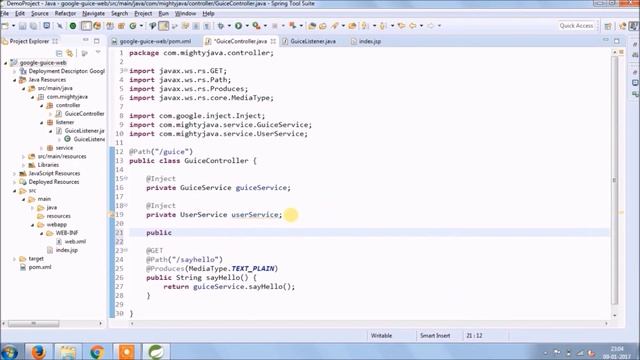Click the Save All icon in toolbar
The image size is (640, 360).
(x=33, y=26)
